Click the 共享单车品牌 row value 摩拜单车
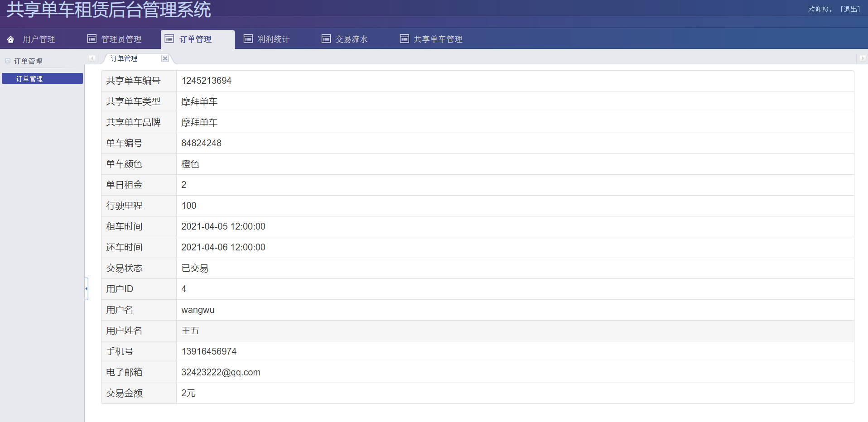Image resolution: width=868 pixels, height=422 pixels. [x=199, y=122]
